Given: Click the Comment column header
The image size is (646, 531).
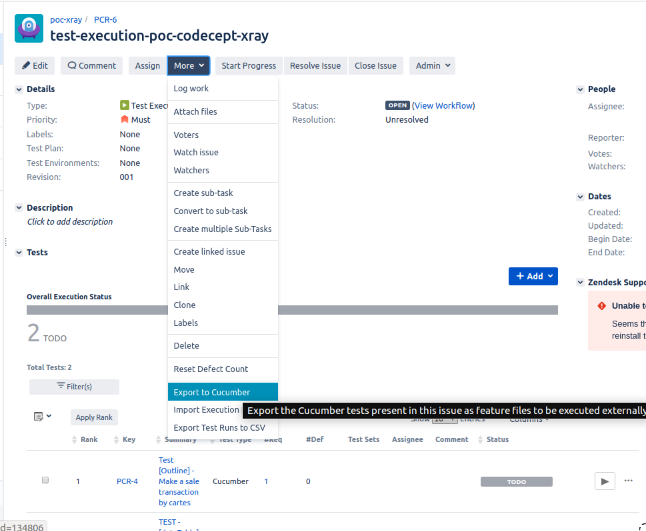Looking at the screenshot, I should click(452, 439).
